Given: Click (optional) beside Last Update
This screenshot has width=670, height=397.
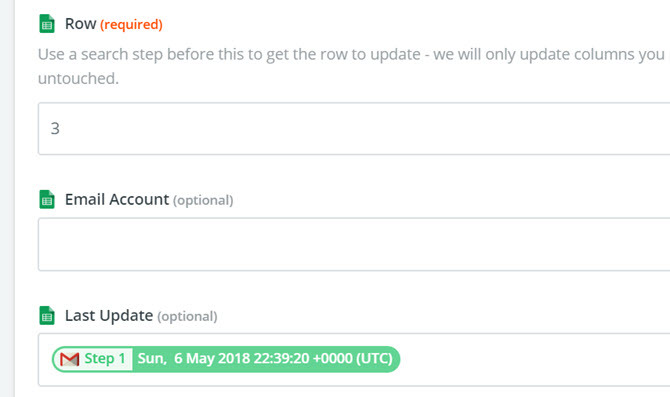Looking at the screenshot, I should 187,317.
